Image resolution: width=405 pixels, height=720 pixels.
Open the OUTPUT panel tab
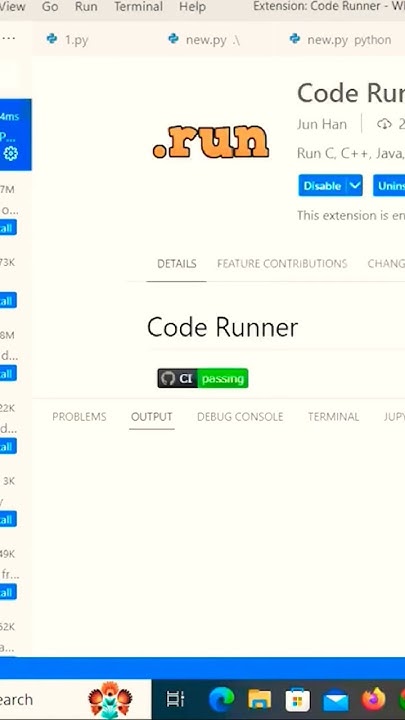pos(152,416)
